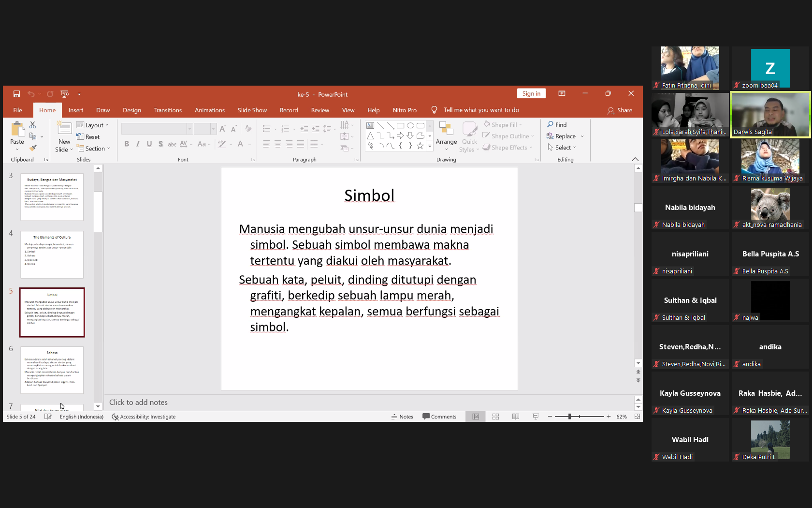Collapse the ribbon chevron
This screenshot has width=812, height=508.
point(635,159)
